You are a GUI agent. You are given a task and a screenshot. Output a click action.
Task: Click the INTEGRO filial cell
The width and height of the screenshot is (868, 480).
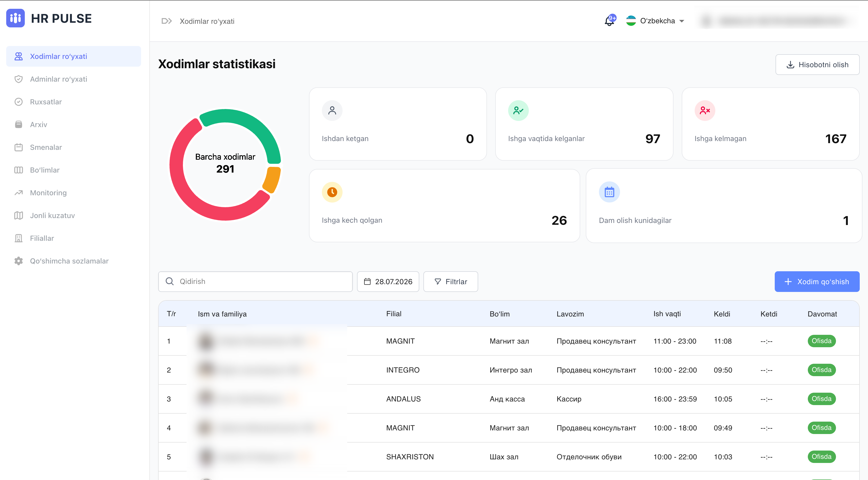coord(403,370)
